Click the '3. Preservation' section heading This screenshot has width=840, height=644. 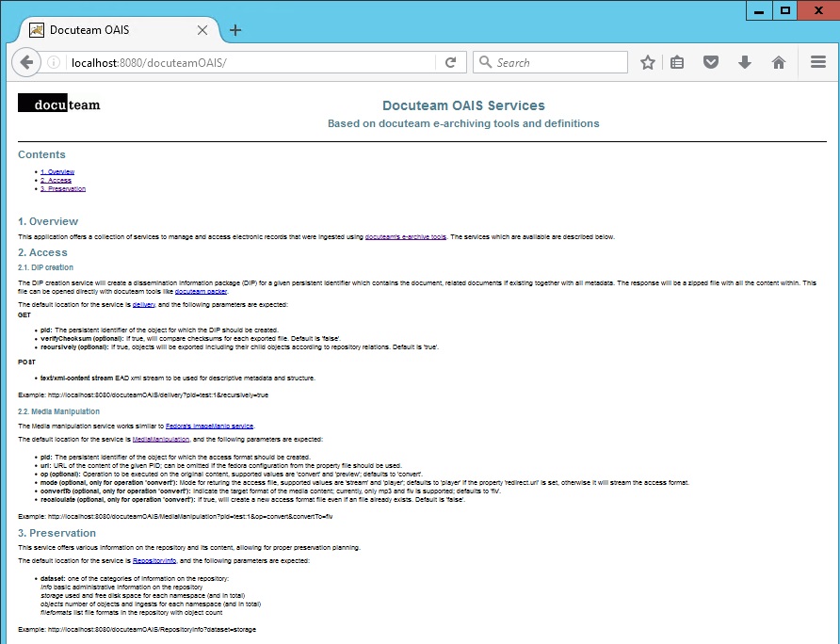coord(57,533)
